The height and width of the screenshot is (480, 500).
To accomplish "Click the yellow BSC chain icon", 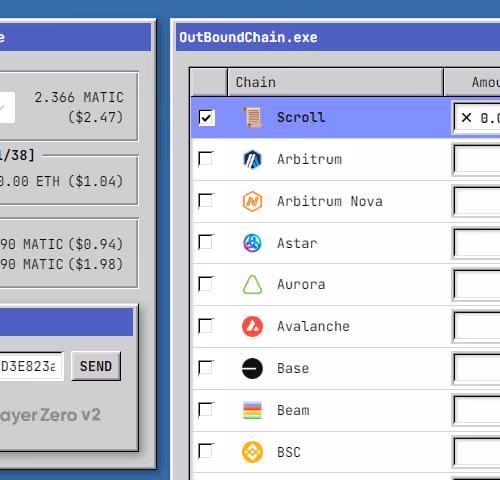I will tap(252, 452).
